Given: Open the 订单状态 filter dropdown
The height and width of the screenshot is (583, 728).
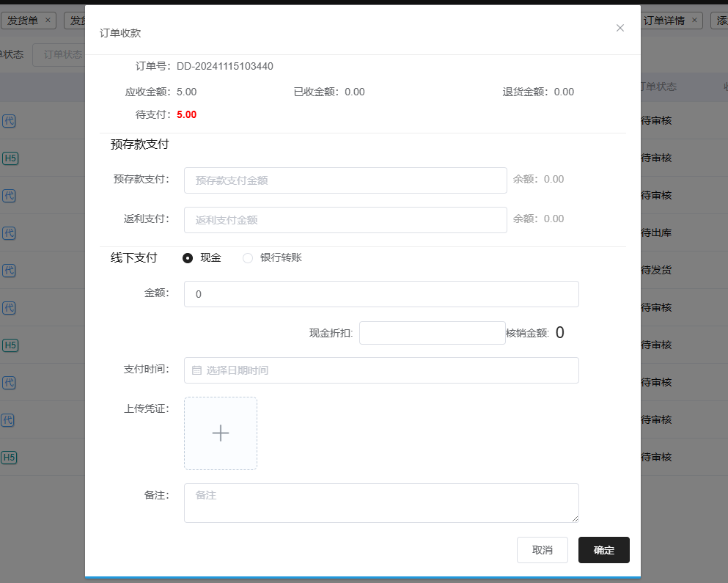Looking at the screenshot, I should click(60, 55).
